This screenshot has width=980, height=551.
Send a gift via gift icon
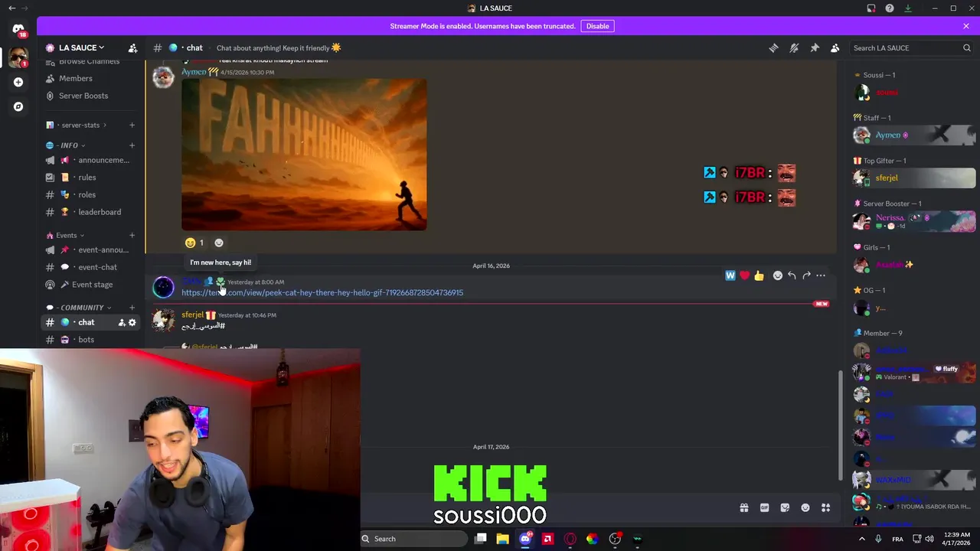pos(743,507)
